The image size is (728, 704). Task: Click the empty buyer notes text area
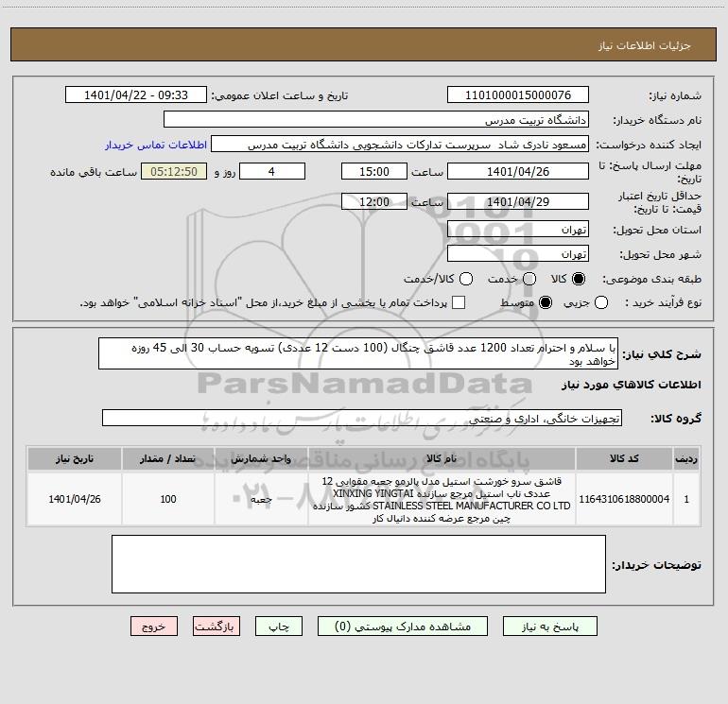358,564
